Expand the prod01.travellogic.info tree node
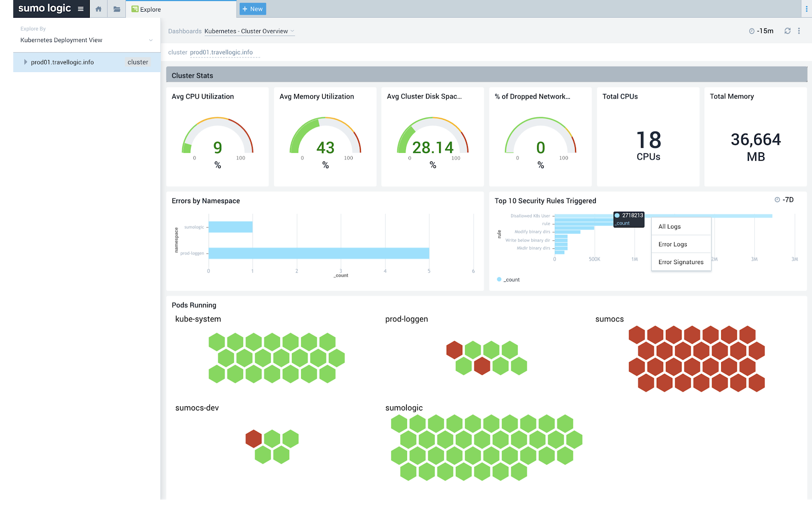Viewport: 812px width, 515px height. pyautogui.click(x=25, y=62)
